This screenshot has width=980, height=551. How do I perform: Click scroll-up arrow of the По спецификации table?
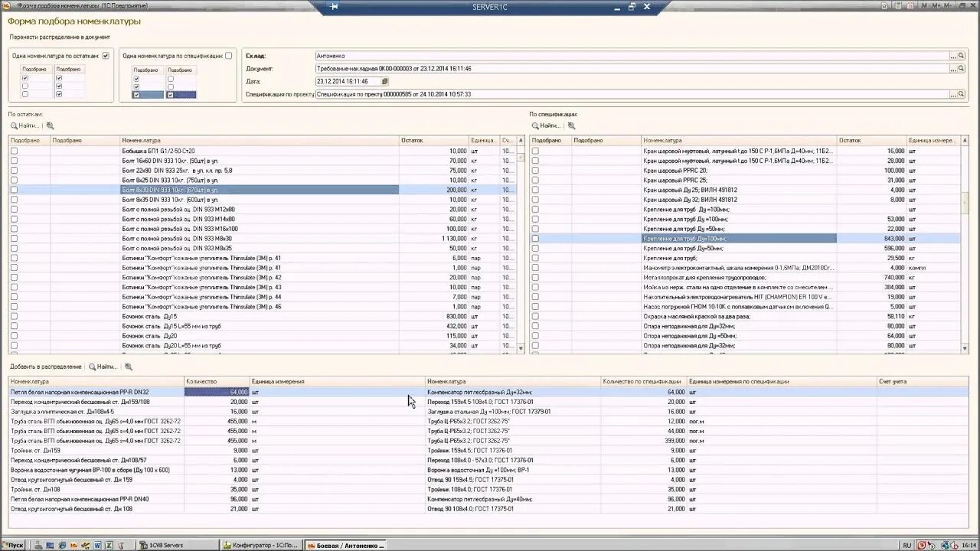(x=964, y=141)
